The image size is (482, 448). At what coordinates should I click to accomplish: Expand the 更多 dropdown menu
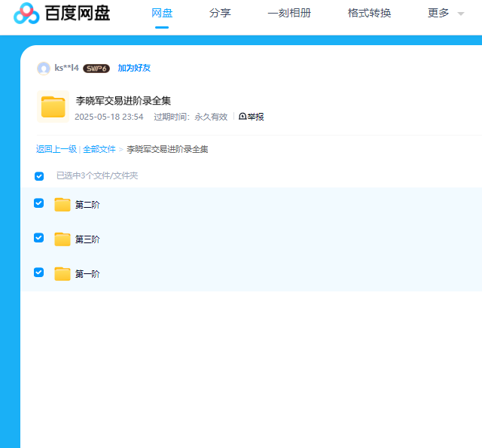coord(445,13)
